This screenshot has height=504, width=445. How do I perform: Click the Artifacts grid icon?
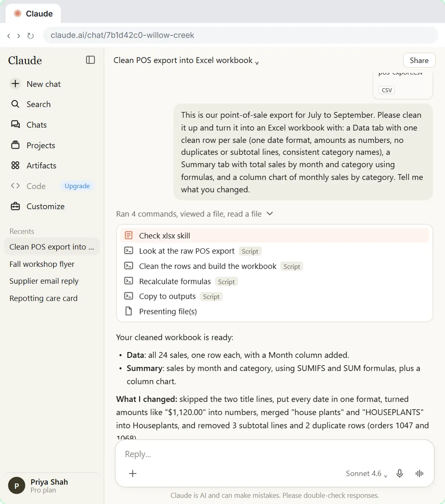point(15,165)
